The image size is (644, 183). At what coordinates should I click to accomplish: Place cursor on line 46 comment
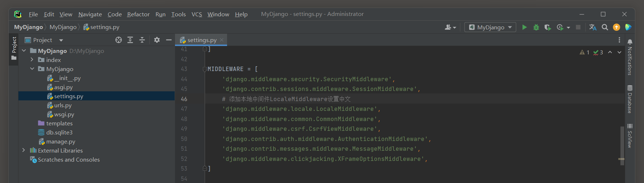[x=286, y=99]
